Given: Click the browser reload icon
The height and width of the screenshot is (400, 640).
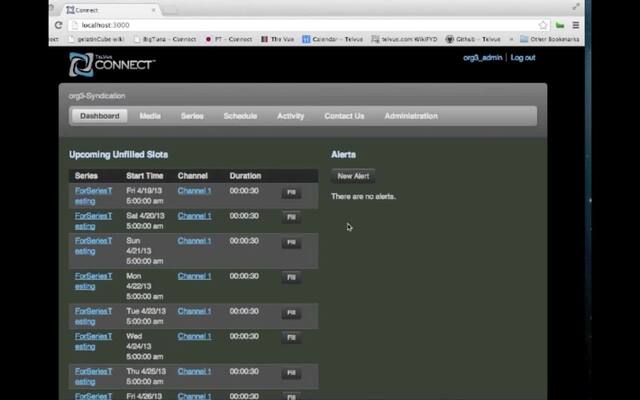Looking at the screenshot, I should 58,25.
